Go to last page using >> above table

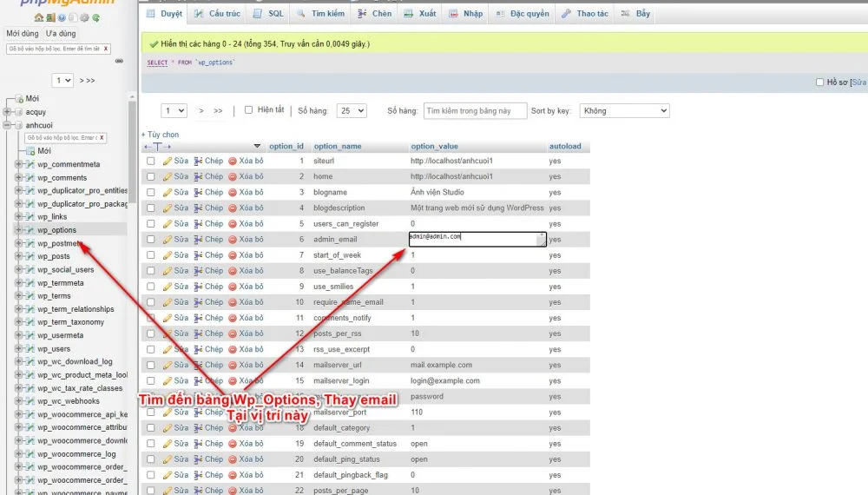[218, 111]
